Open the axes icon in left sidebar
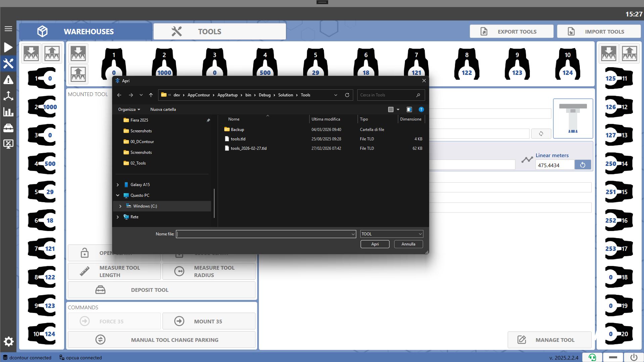The width and height of the screenshot is (644, 362). point(8,96)
